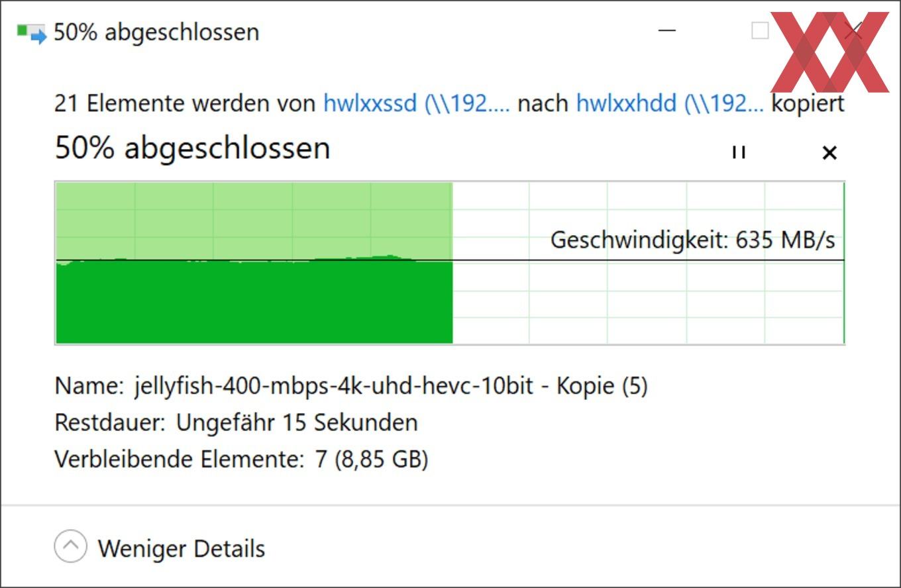Screen dimensions: 901x588
Task: Click the 'Geschwindigkeit: 635 MB/s' speed label
Action: coord(693,240)
